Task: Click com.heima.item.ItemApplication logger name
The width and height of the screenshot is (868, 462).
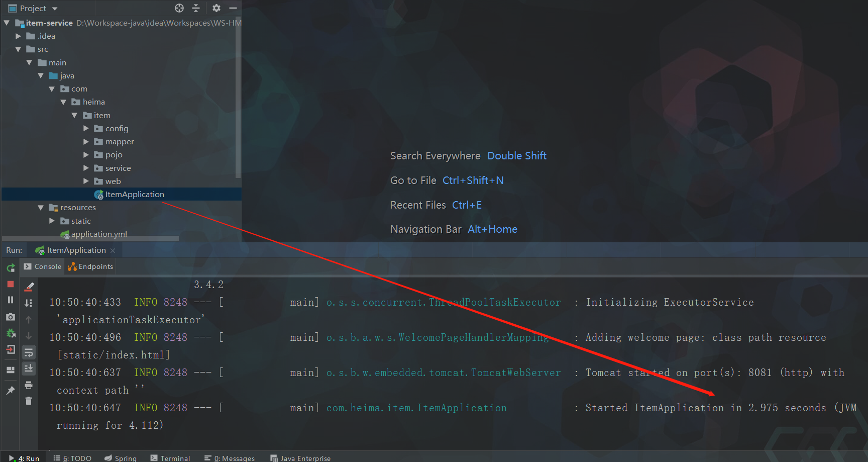Action: (416, 408)
